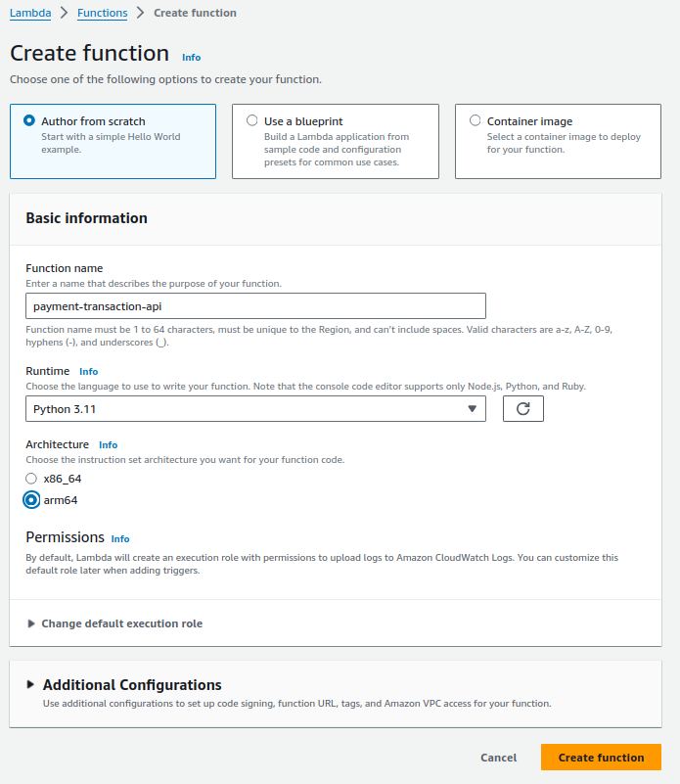Select Container image option
The width and height of the screenshot is (680, 784).
(x=476, y=120)
